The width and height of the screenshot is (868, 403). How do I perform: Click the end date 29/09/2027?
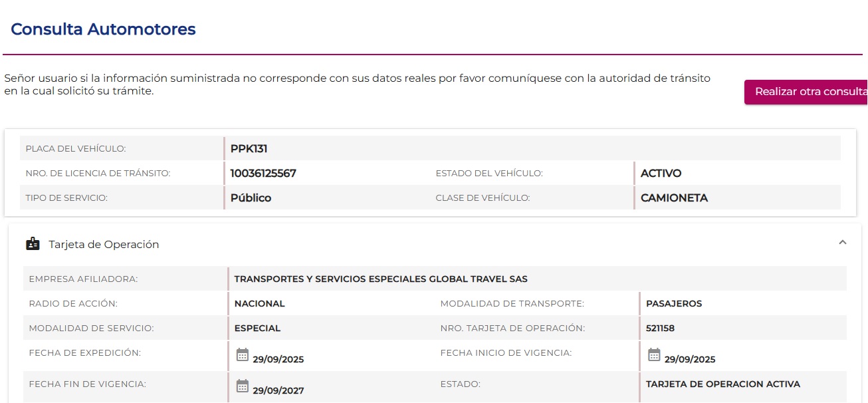[278, 391]
